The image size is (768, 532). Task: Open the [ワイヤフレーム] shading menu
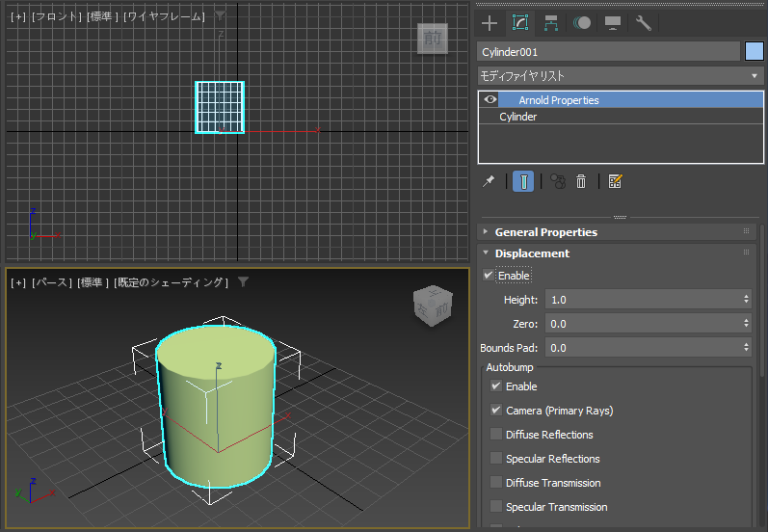pos(164,16)
